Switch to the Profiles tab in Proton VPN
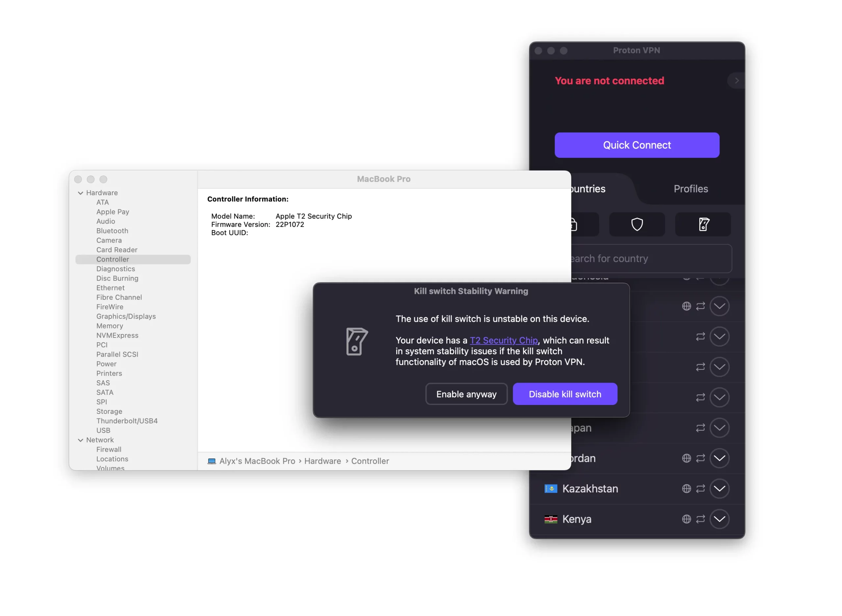Screen dimensions: 842x616 [x=691, y=189]
